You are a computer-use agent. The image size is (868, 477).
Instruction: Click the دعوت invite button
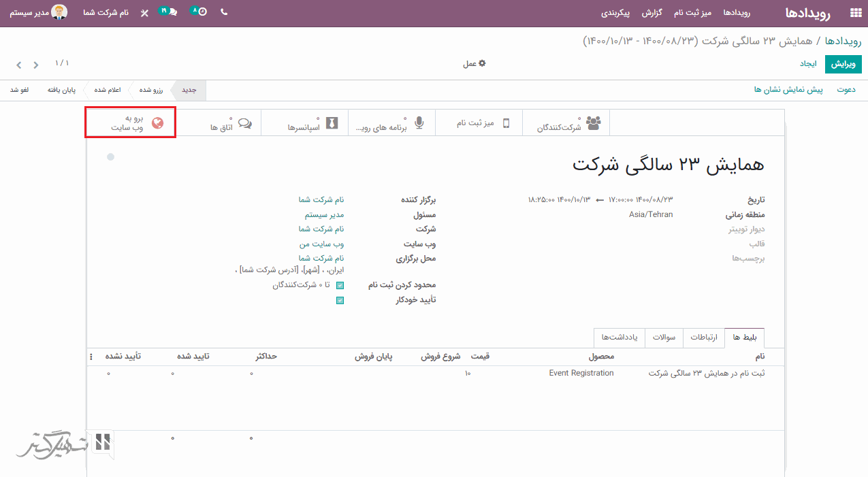[846, 90]
